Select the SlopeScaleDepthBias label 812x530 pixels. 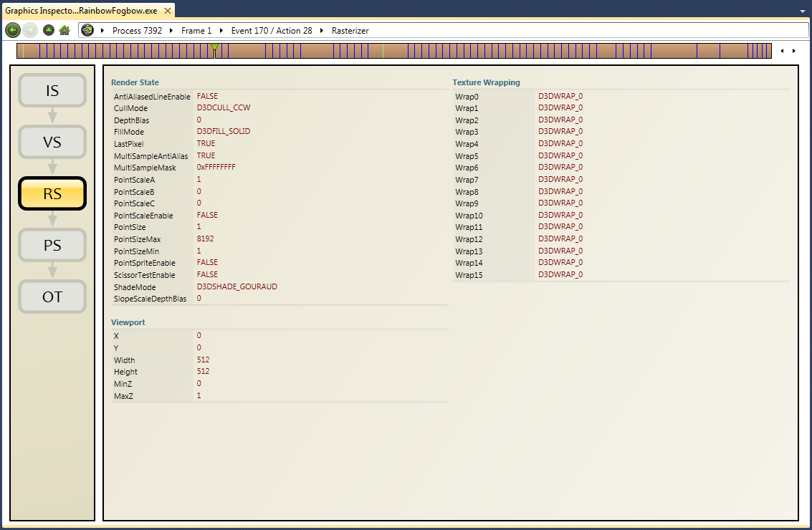tap(151, 299)
